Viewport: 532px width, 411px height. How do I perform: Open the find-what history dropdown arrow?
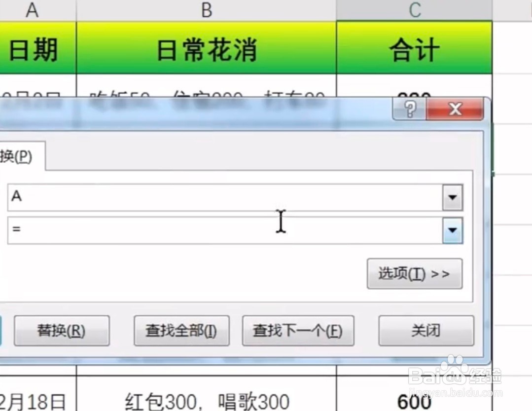452,197
